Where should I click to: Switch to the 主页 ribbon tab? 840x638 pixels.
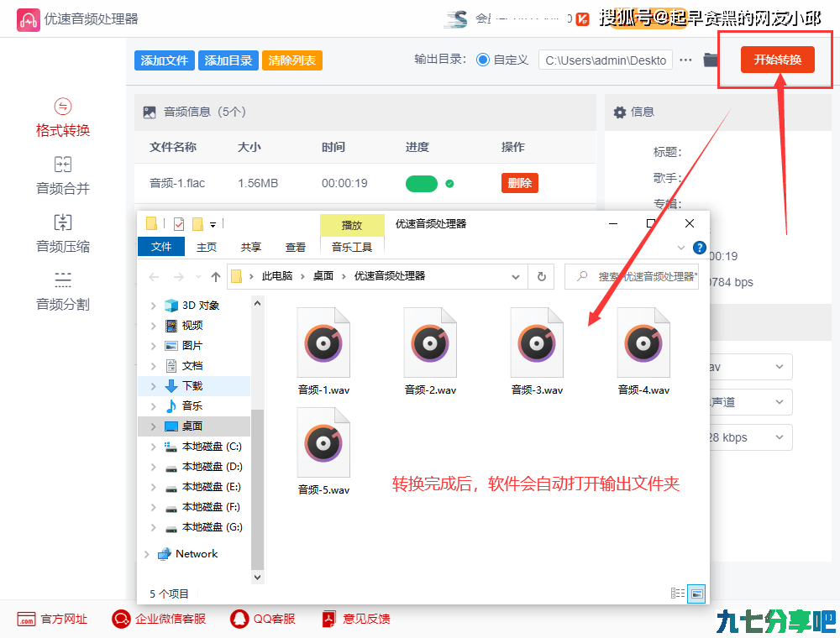207,247
